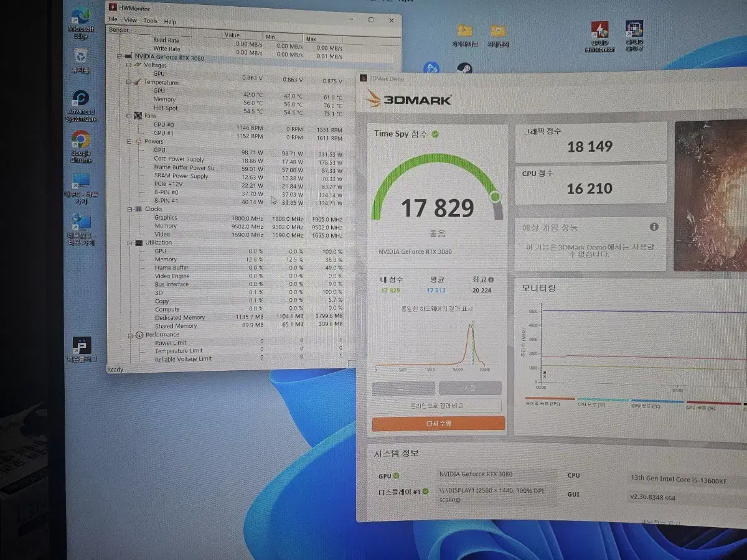Image resolution: width=747 pixels, height=560 pixels.
Task: Click the 그래픽 점수 18 149 card
Action: tap(590, 141)
